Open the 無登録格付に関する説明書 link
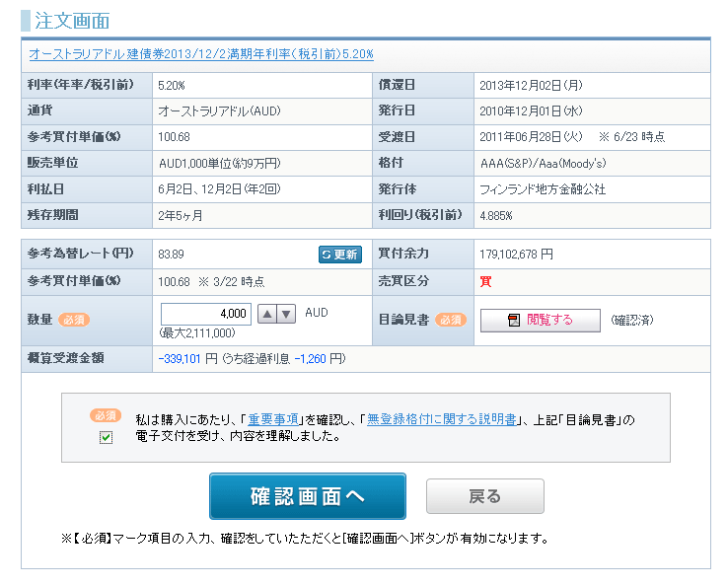 pos(441,419)
